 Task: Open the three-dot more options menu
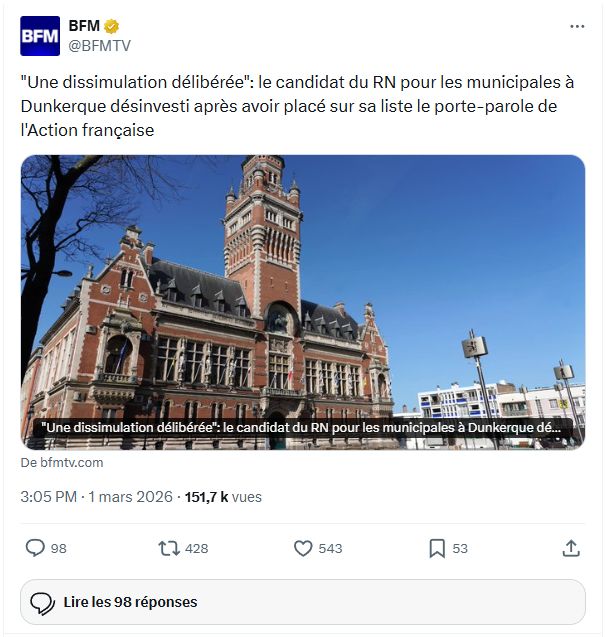click(x=577, y=26)
